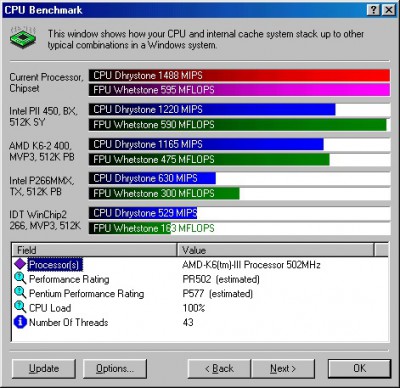This screenshot has height=388, width=400.
Task: Select the Performance Rating row
Action: (200, 279)
